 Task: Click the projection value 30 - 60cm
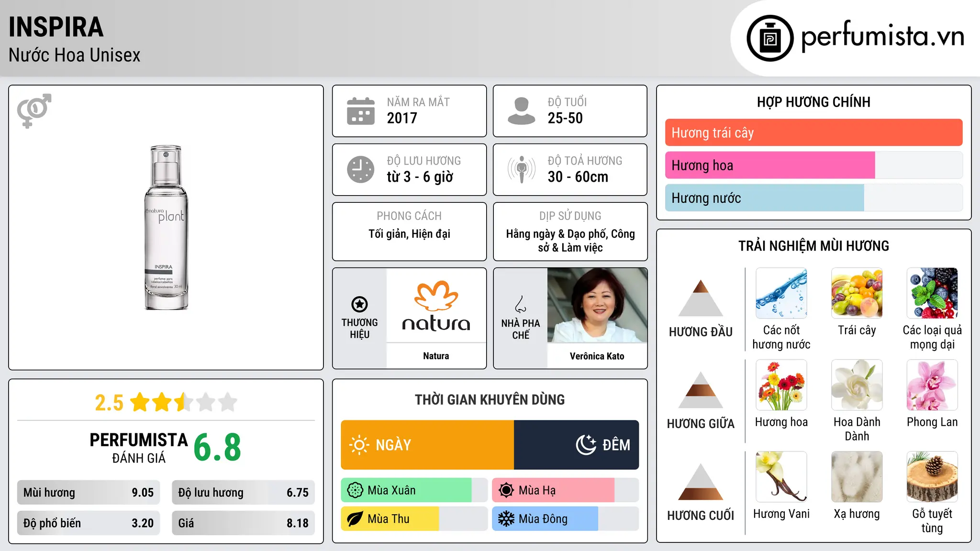578,177
